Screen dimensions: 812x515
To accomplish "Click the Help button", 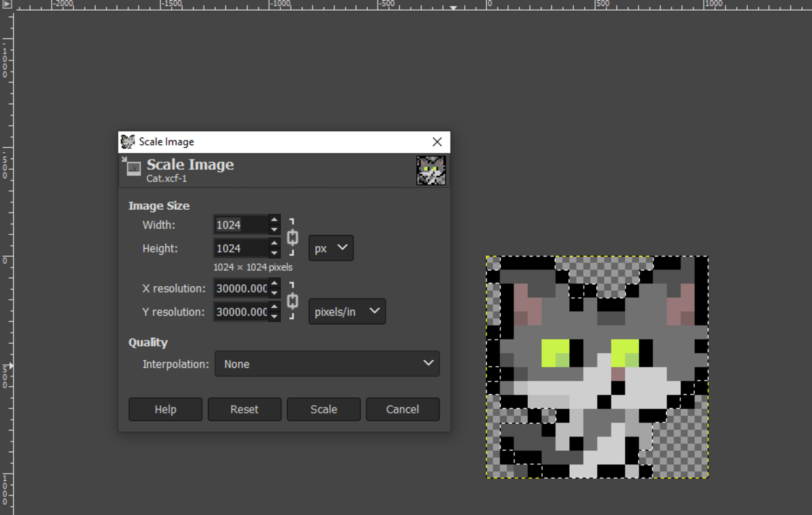I will 165,409.
